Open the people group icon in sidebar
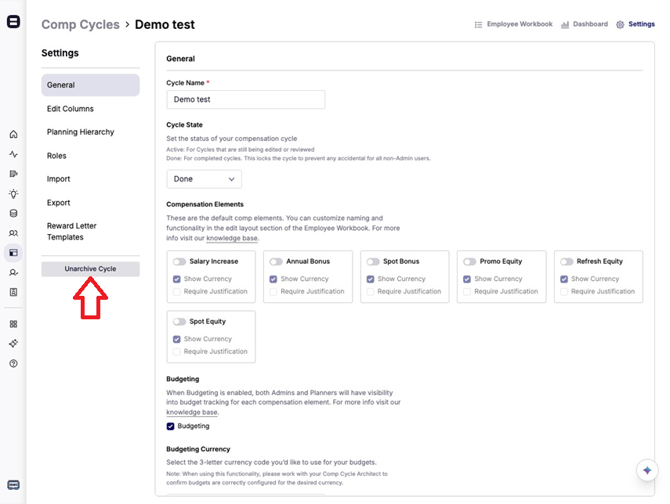 [x=13, y=233]
